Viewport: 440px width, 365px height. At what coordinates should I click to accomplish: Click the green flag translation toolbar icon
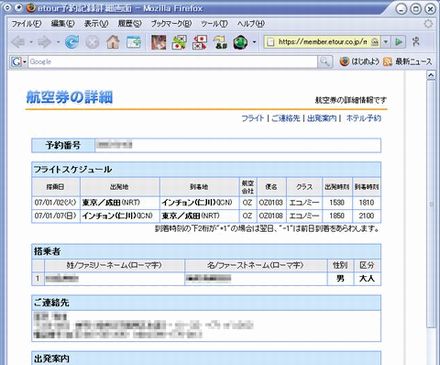pos(179,42)
